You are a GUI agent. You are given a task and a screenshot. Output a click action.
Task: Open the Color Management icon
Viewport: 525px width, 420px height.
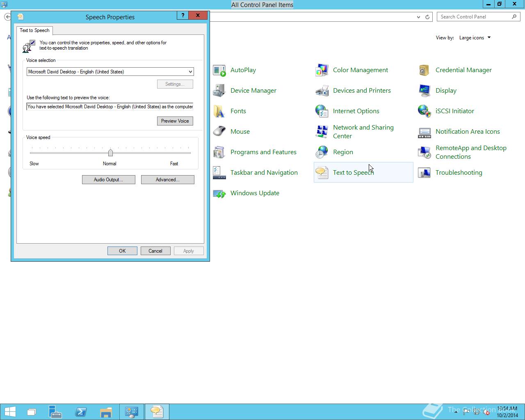click(322, 70)
